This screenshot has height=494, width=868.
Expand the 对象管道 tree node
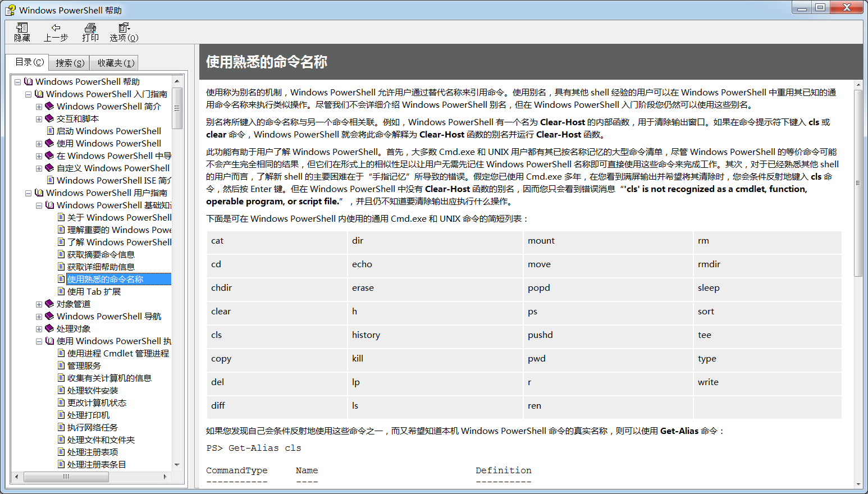39,304
